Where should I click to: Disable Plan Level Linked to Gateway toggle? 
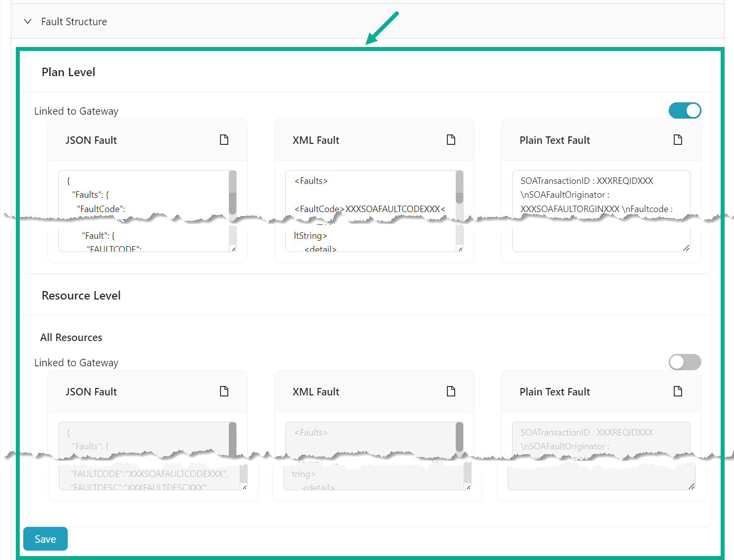[685, 111]
